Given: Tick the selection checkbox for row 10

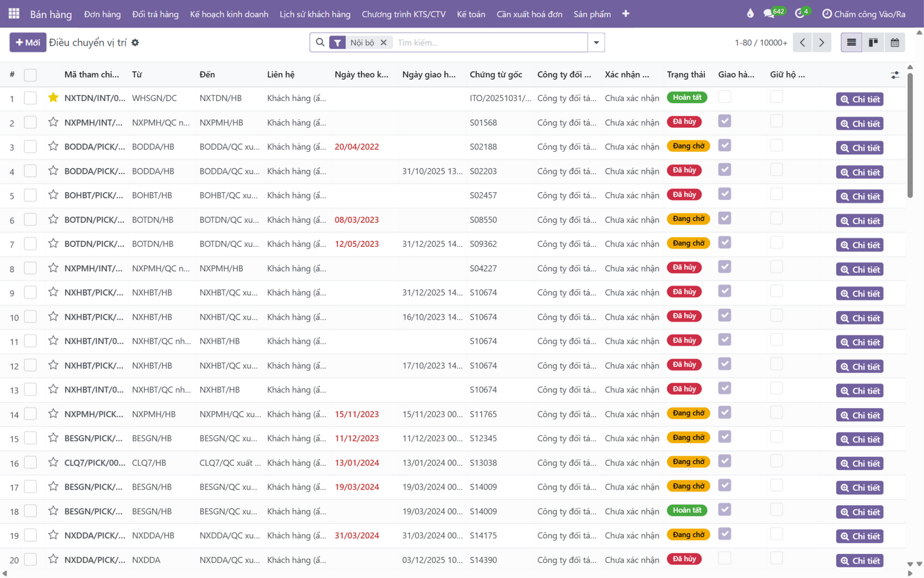Looking at the screenshot, I should 30,317.
